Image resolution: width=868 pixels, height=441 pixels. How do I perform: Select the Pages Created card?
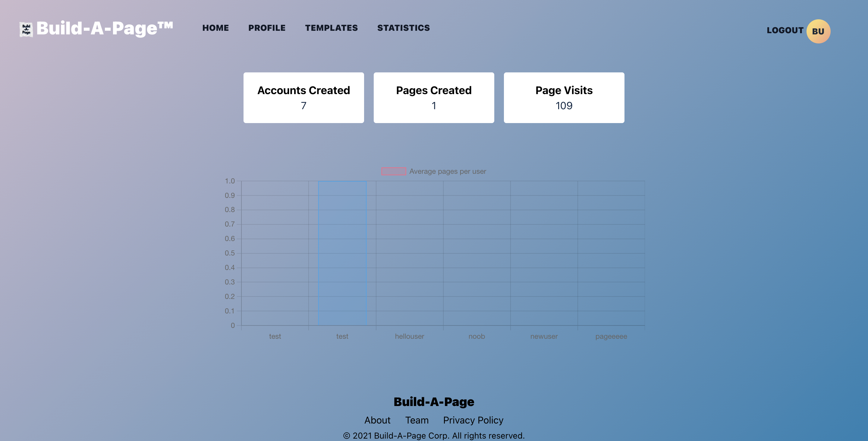pos(434,98)
